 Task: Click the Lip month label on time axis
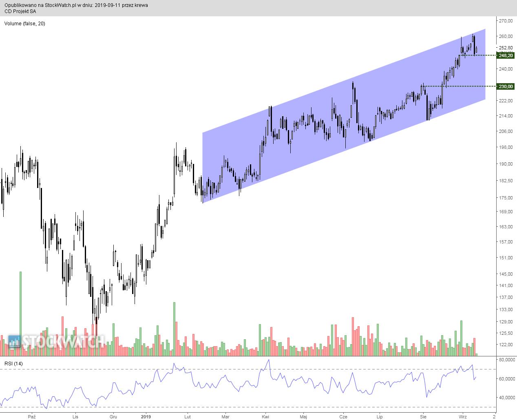tap(380, 416)
